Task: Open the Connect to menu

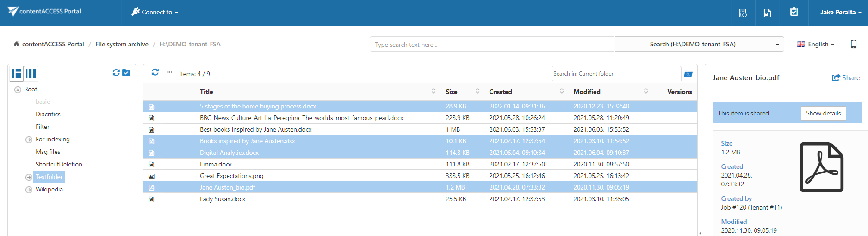Action: tap(155, 13)
